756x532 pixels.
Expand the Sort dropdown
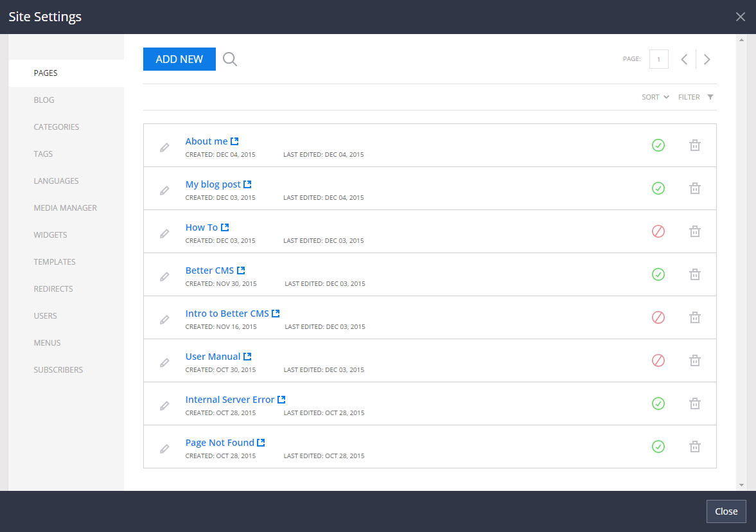click(x=655, y=97)
